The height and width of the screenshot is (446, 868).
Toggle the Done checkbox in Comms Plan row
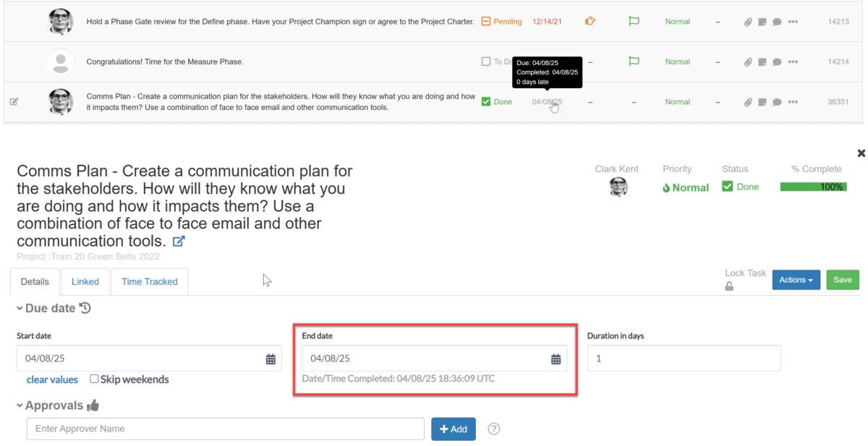486,102
